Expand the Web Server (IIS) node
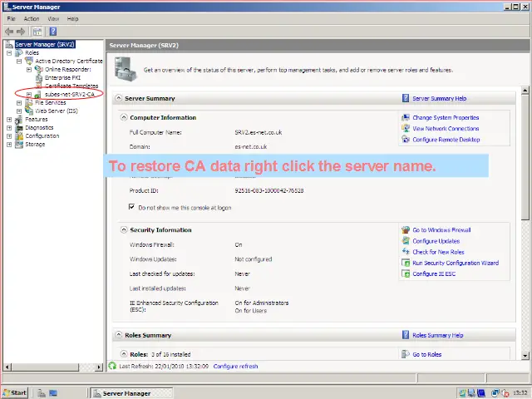 pos(19,111)
